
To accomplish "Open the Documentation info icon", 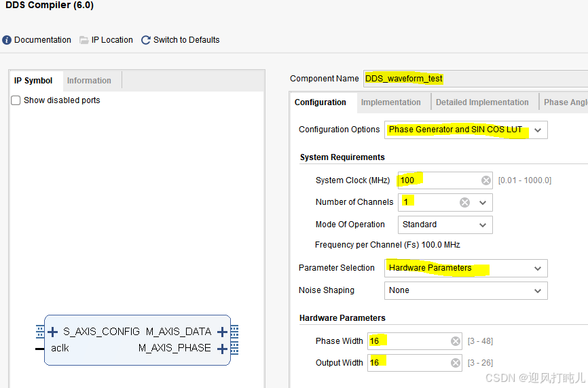I will (7, 40).
